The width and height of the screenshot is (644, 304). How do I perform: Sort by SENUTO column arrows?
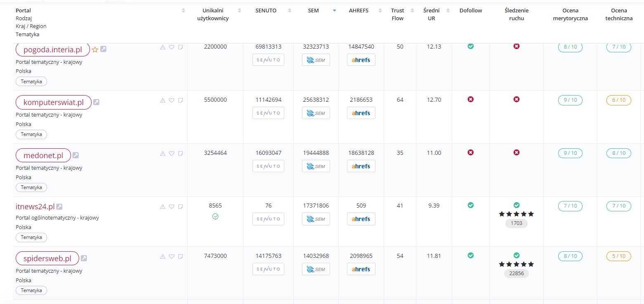coord(290,10)
